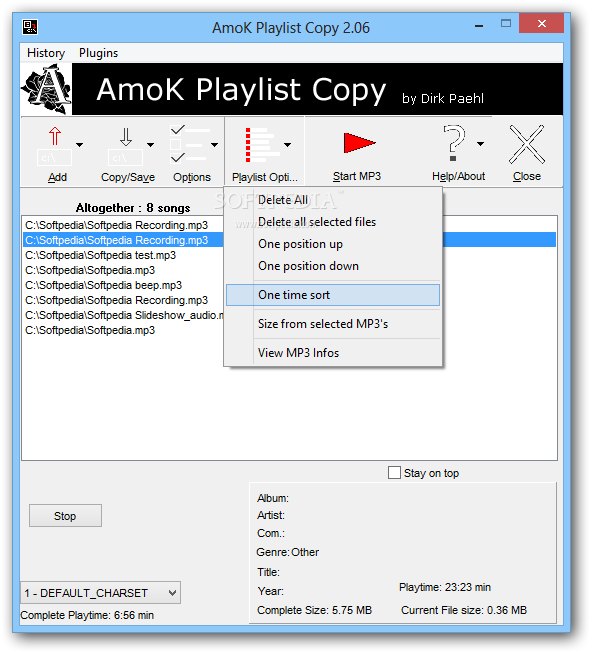
Task: Click the Altogether : 8 songs label
Action: pyautogui.click(x=133, y=208)
